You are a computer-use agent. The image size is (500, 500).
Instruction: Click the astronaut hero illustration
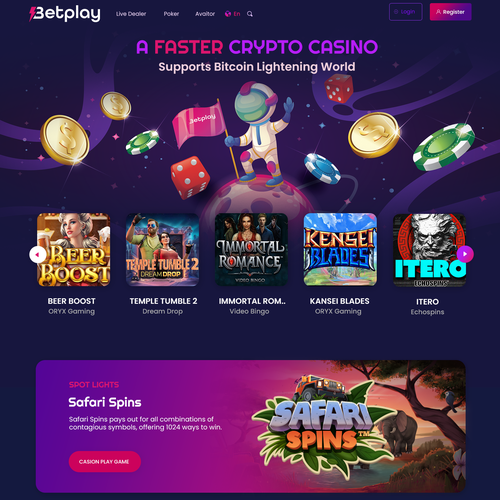coord(258,133)
